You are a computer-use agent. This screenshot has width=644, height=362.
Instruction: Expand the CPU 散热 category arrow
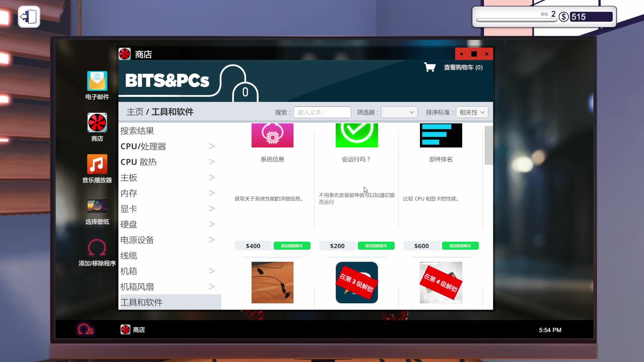[212, 162]
